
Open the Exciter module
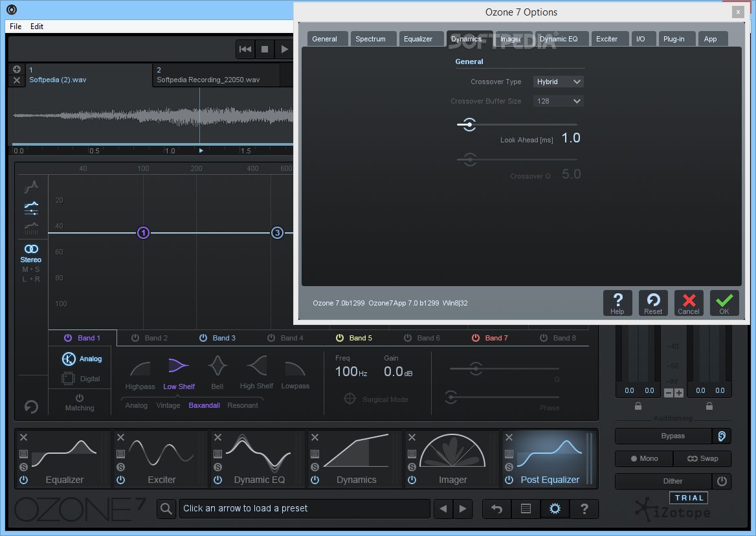(162, 459)
